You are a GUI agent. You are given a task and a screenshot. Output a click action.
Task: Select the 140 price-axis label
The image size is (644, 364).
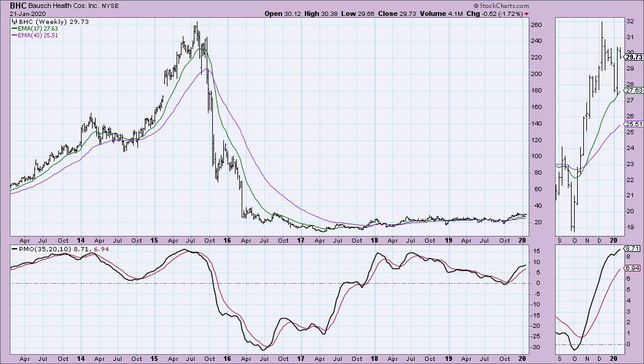537,124
